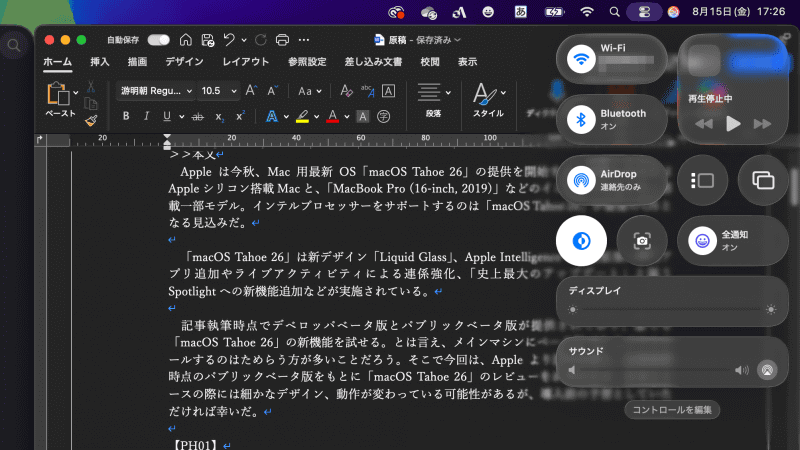Toggle Wi-Fi in Control Center

pos(581,59)
